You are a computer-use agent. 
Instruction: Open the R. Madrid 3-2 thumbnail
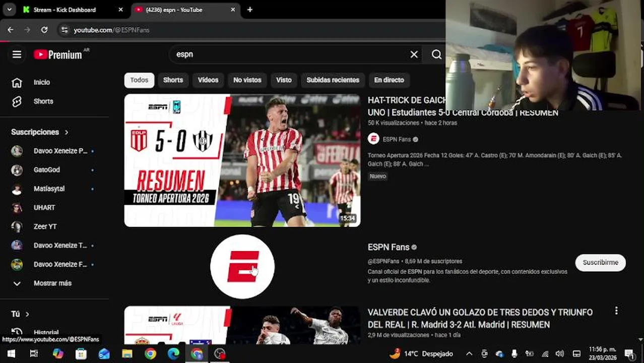click(242, 325)
